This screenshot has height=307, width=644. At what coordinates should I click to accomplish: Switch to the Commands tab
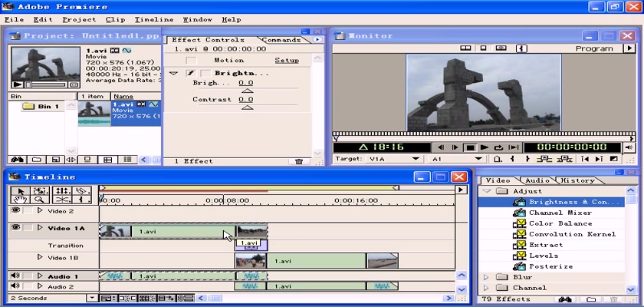pyautogui.click(x=281, y=40)
